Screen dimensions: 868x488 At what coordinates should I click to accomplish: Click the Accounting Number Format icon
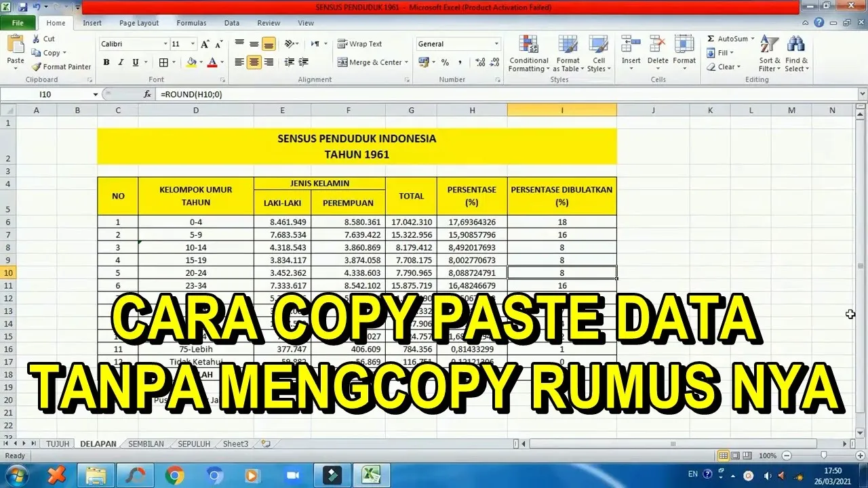424,62
